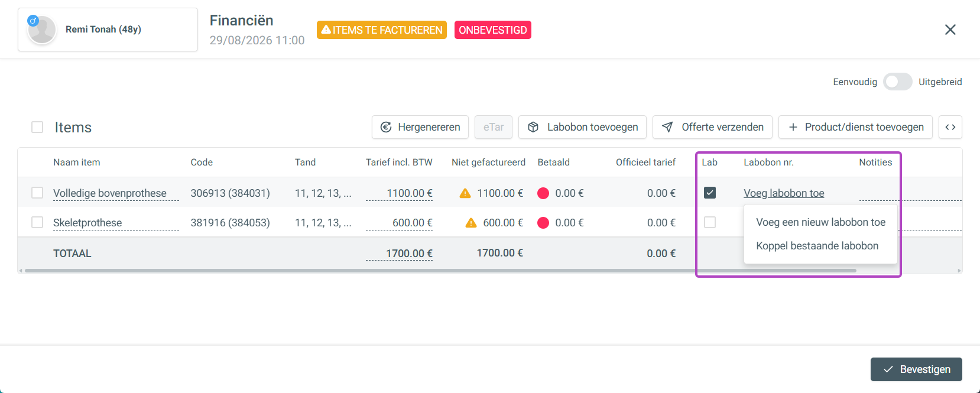
Task: Click the red Betaald status dot for Skeletprothese
Action: (543, 223)
